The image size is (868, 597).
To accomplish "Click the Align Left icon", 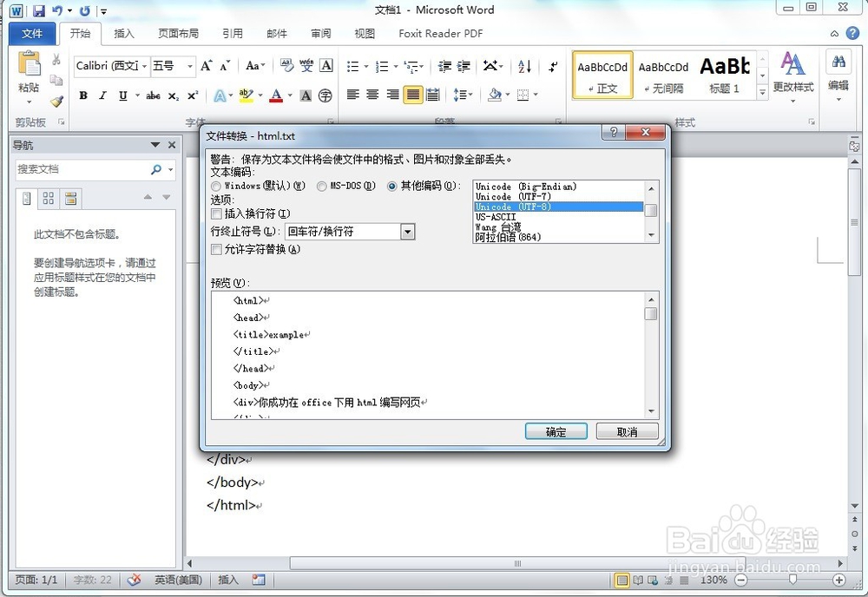I will click(352, 94).
